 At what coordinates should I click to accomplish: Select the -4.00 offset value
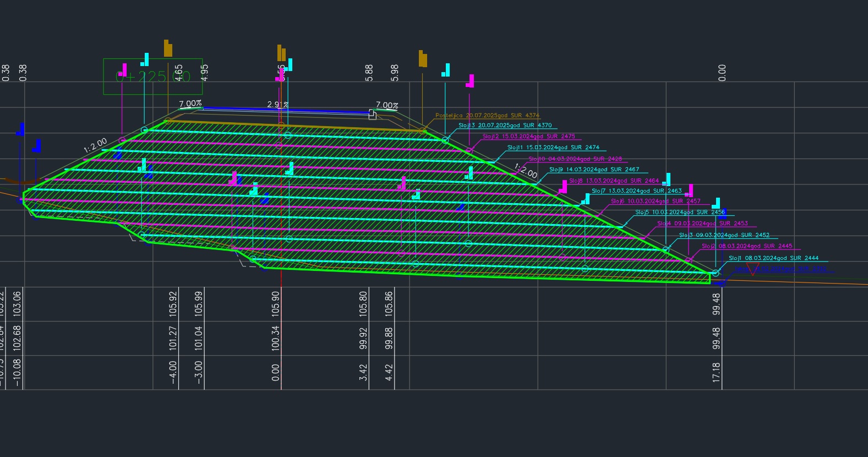(173, 373)
